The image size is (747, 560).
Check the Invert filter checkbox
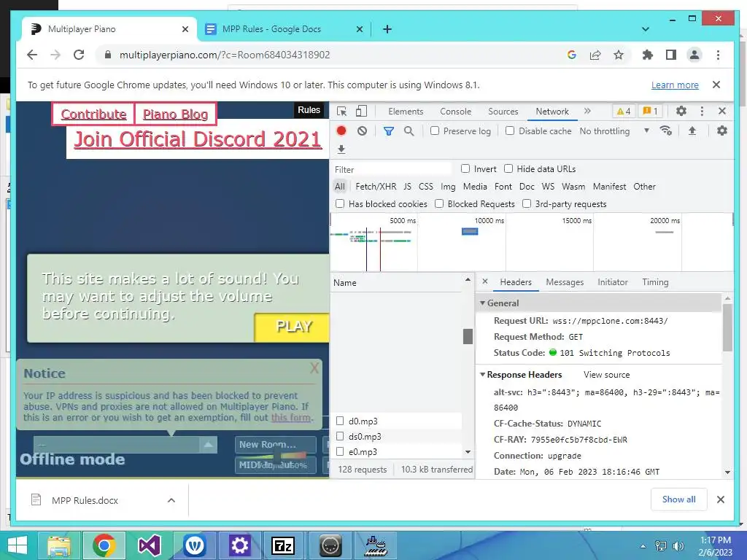pyautogui.click(x=465, y=168)
